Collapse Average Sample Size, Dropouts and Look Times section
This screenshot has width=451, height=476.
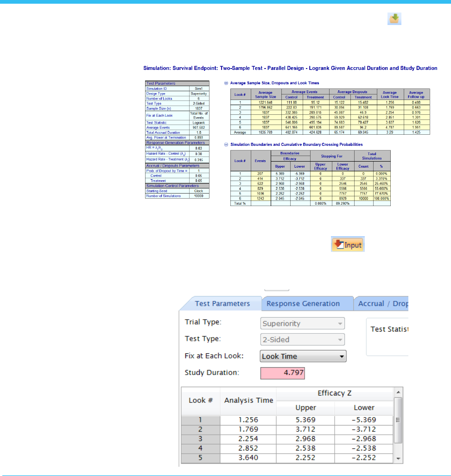226,83
